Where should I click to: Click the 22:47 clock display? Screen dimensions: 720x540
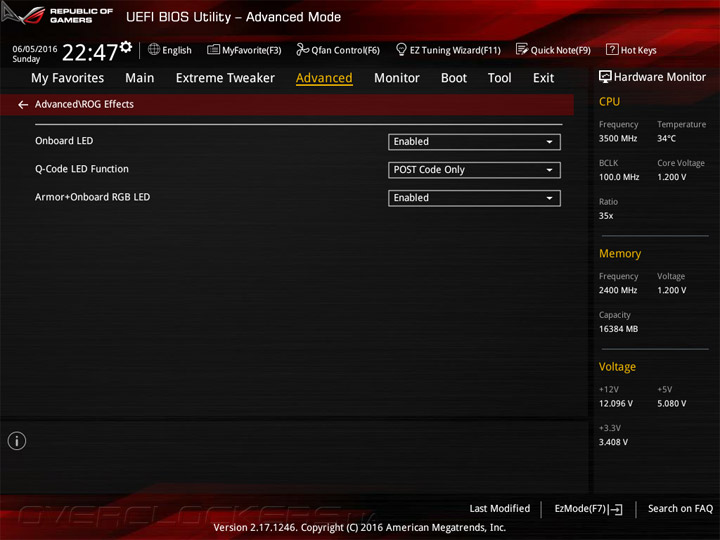(90, 52)
